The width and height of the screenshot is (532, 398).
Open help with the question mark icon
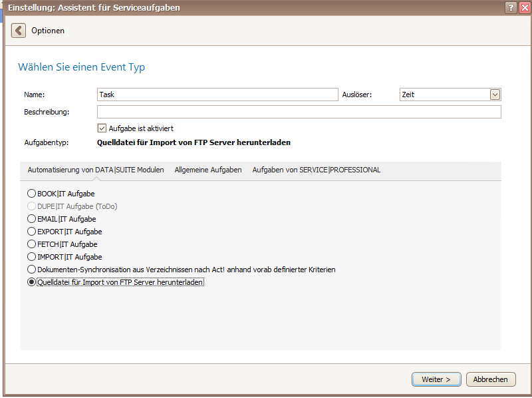coord(511,7)
